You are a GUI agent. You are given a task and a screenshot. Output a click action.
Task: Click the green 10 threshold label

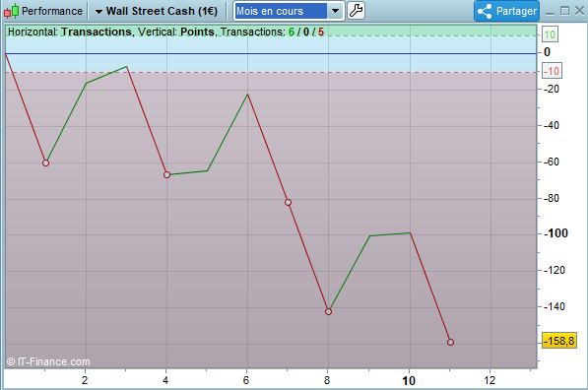[550, 34]
